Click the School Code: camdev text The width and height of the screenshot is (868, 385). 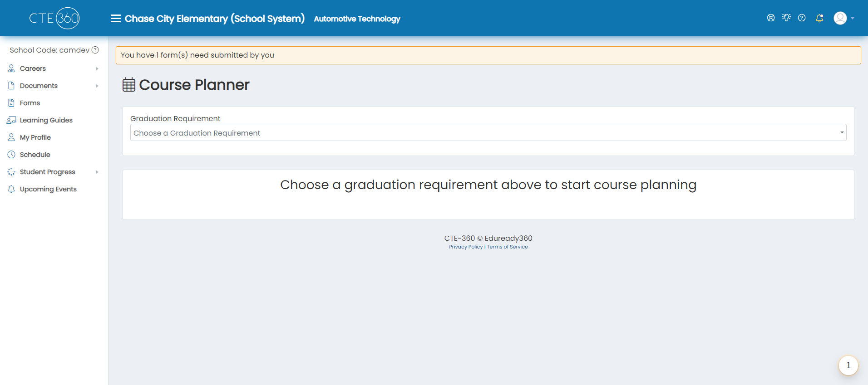[x=49, y=50]
